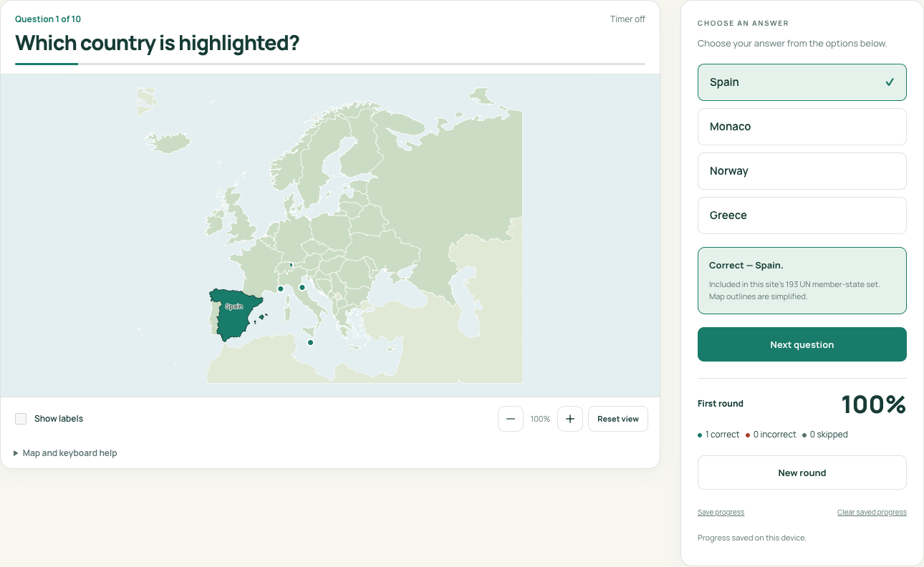Select the Spain answer option

(x=802, y=82)
